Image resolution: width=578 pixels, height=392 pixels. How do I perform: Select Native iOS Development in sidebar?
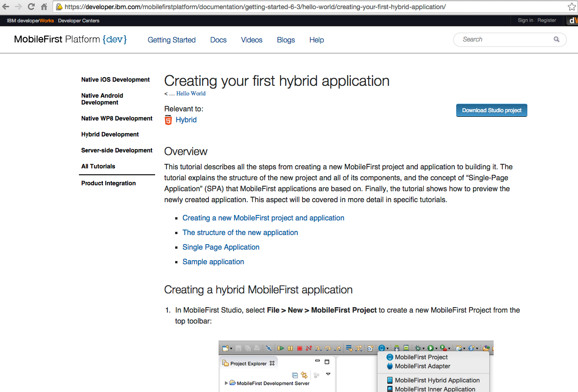point(115,79)
